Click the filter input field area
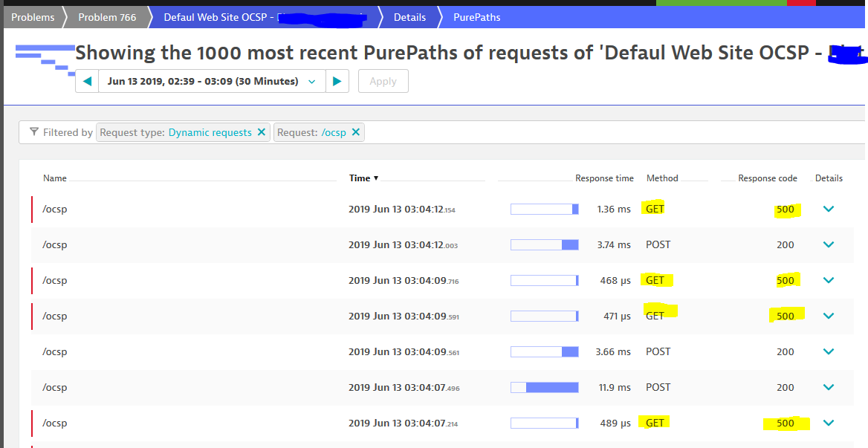The width and height of the screenshot is (868, 448). point(615,132)
